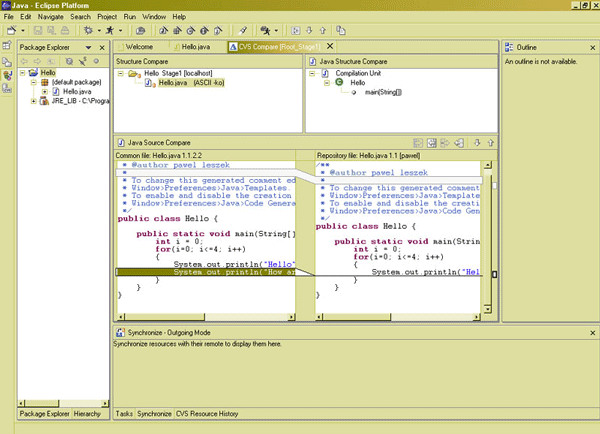Click the New Java Interface toolbar icon

coord(204,31)
